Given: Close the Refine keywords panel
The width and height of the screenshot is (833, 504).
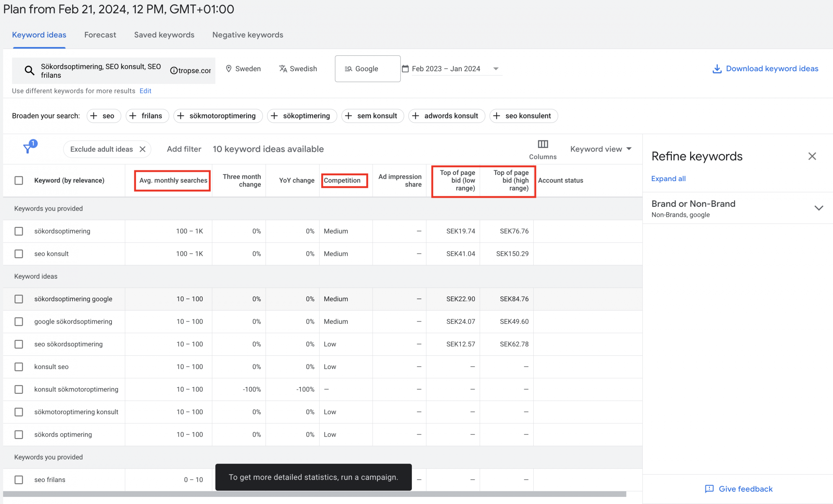Looking at the screenshot, I should tap(812, 156).
